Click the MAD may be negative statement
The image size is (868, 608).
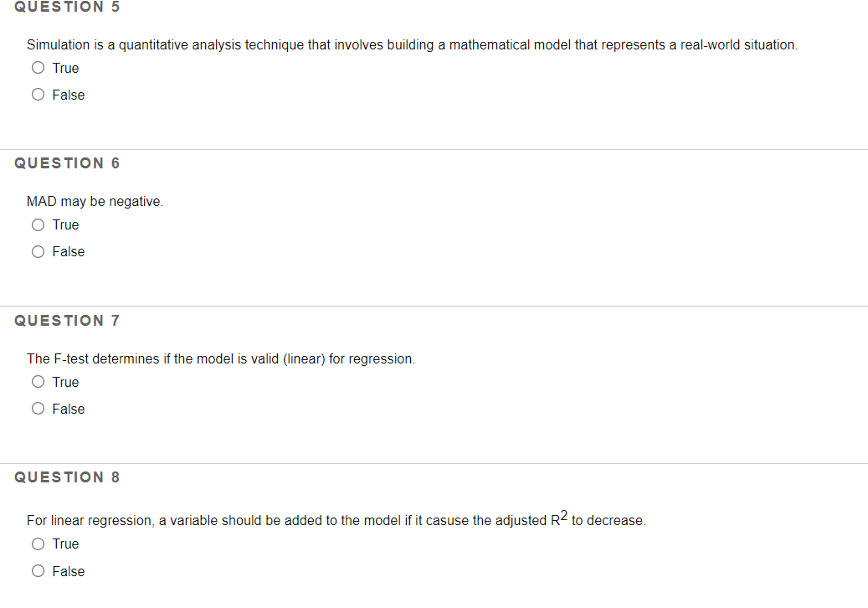pos(95,201)
